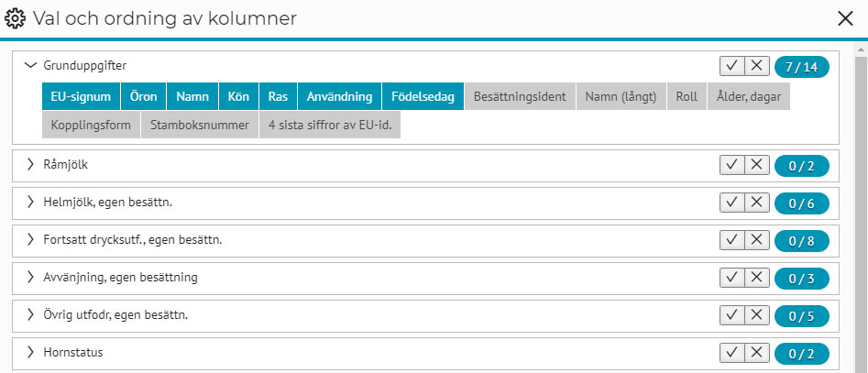Expand the Hornstatus section chevron
Screen dimensions: 868x373
(x=30, y=352)
